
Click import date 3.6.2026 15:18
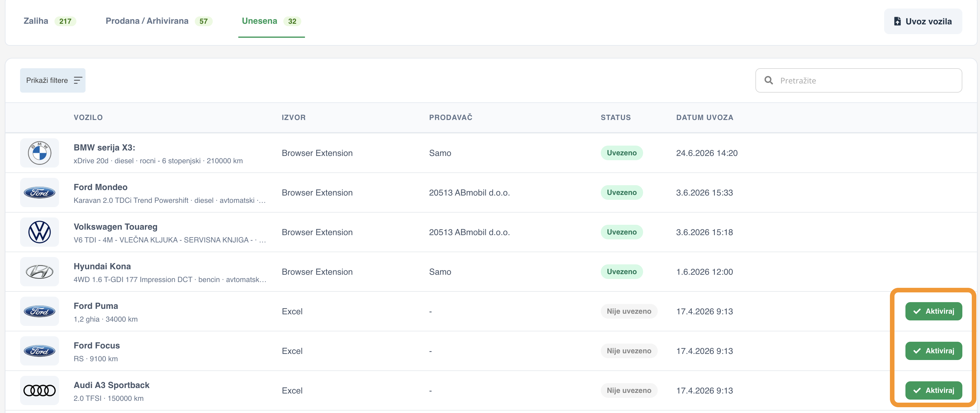coord(705,232)
